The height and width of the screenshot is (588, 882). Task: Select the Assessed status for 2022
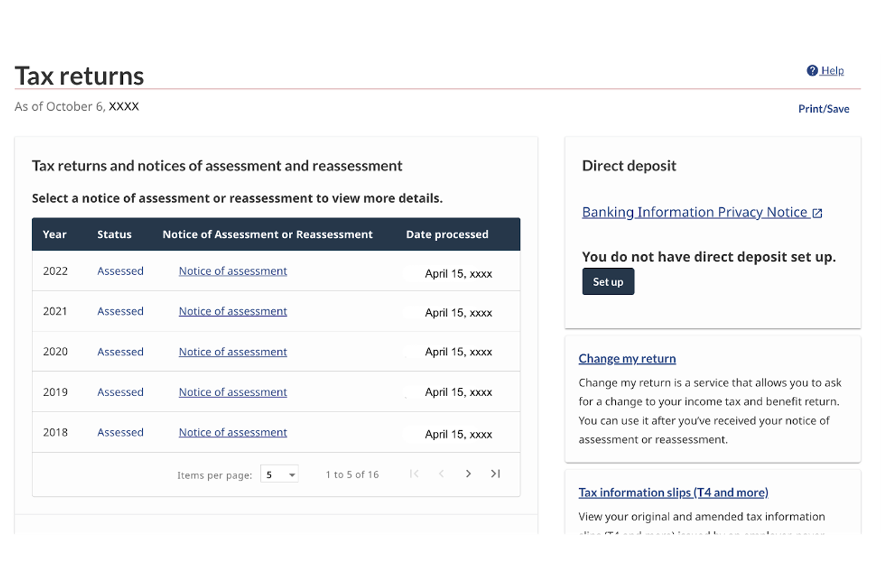click(x=120, y=271)
